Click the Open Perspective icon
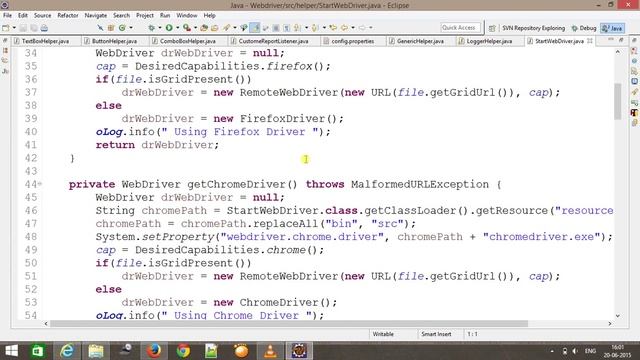The height and width of the screenshot is (360, 640). [492, 28]
